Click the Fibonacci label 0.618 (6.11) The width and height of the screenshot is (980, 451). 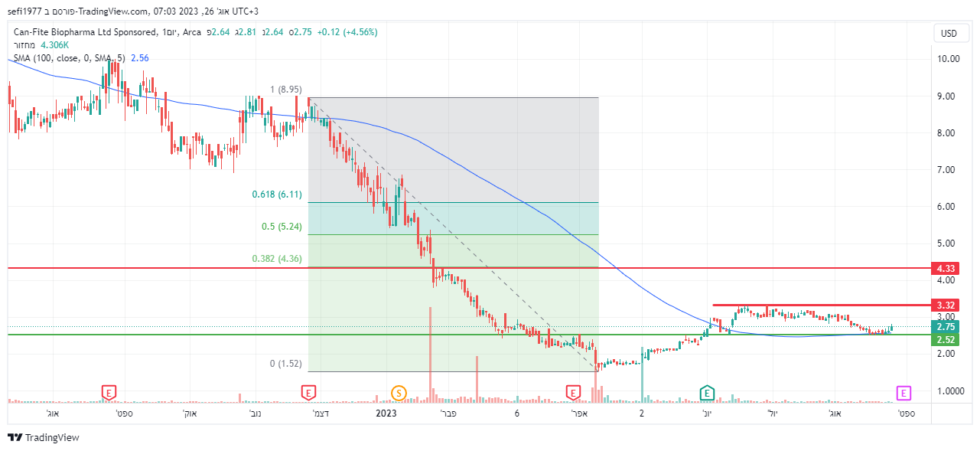(x=277, y=195)
